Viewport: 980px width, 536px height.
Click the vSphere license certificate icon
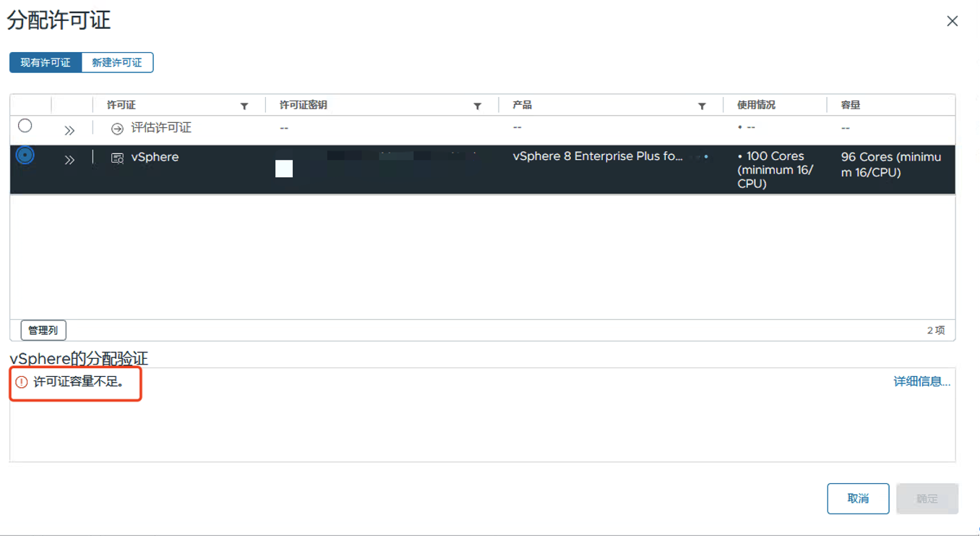tap(117, 158)
